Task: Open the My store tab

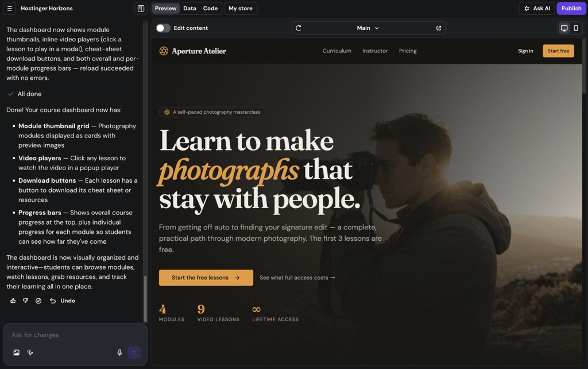Action: tap(241, 8)
